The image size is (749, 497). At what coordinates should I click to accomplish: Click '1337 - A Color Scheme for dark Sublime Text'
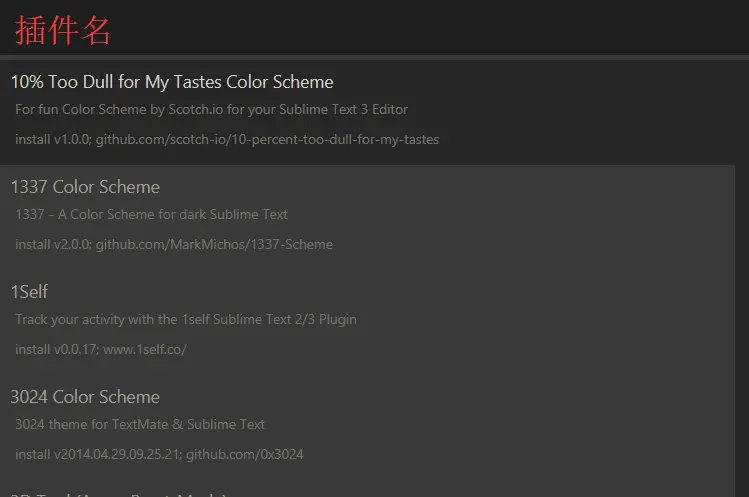151,214
